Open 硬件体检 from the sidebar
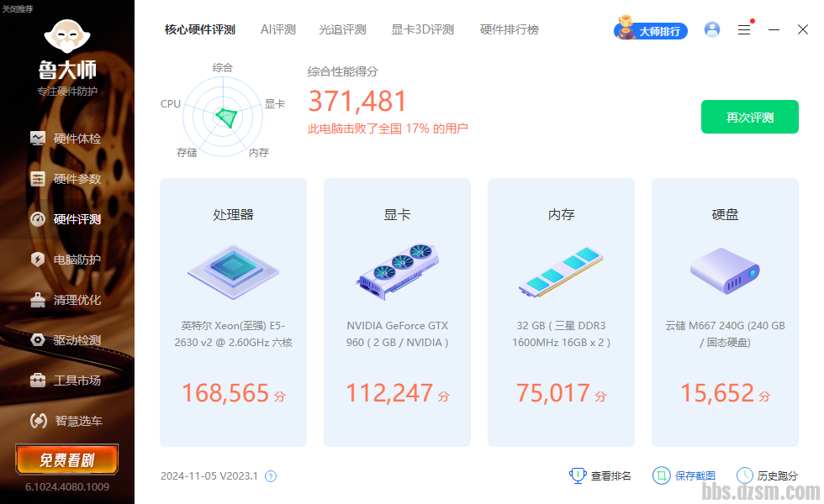This screenshot has height=504, width=824. pos(66,139)
